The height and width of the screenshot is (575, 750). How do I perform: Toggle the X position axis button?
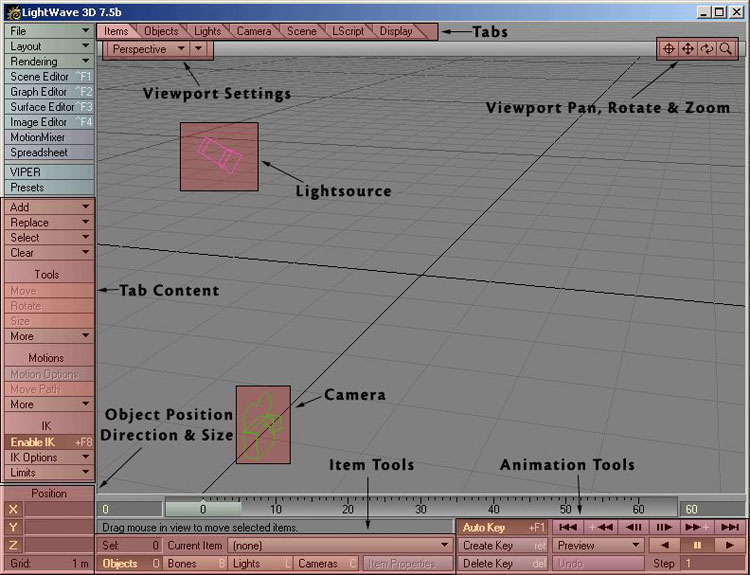tap(14, 509)
